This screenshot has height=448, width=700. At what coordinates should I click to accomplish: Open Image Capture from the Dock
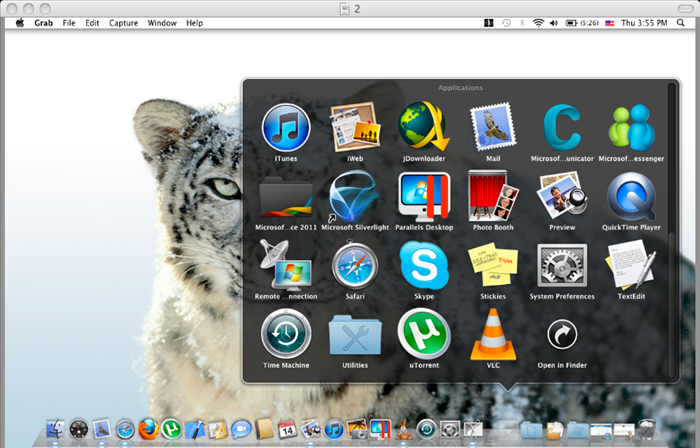357,429
